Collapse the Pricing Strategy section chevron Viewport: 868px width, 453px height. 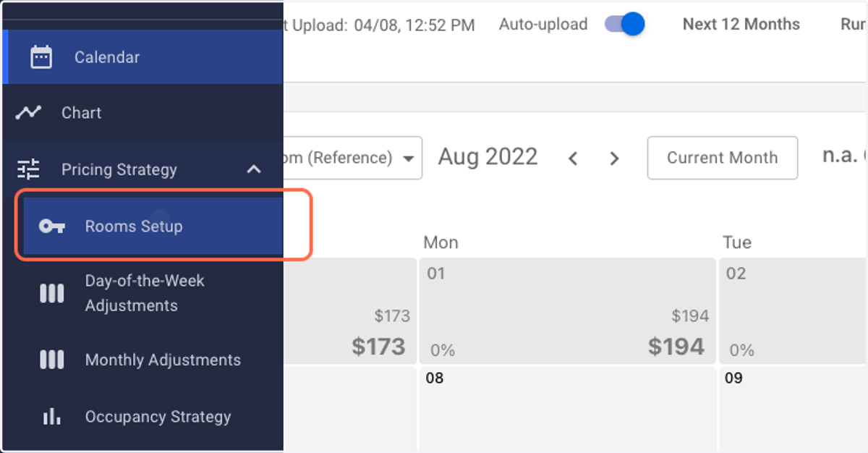[253, 169]
